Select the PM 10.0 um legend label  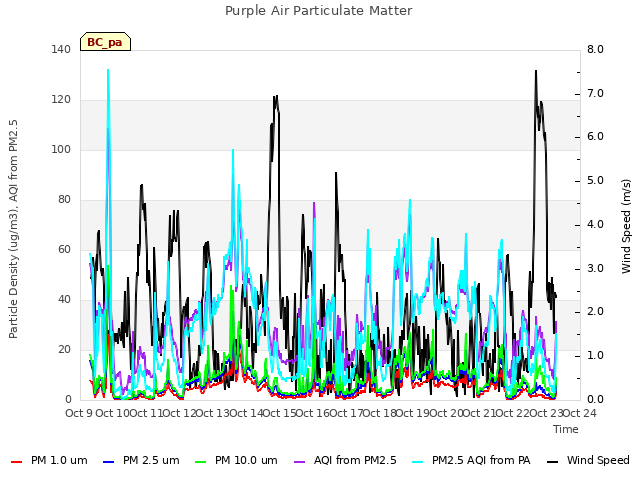click(x=246, y=460)
